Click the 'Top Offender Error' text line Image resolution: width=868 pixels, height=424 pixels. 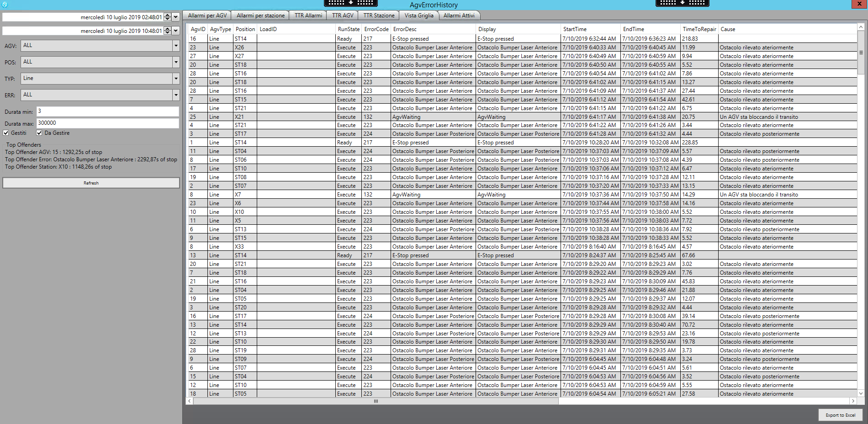(x=91, y=159)
